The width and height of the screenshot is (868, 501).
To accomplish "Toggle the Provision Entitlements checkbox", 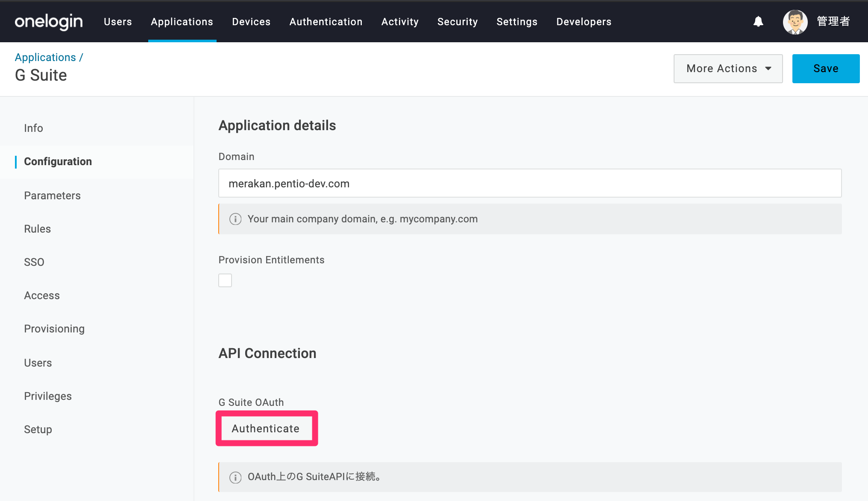I will point(225,280).
